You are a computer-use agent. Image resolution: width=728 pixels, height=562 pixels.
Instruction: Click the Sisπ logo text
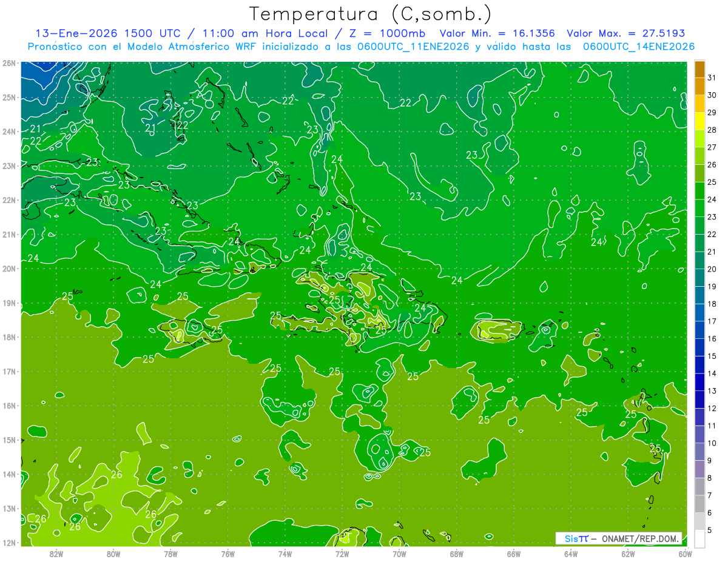pyautogui.click(x=576, y=538)
